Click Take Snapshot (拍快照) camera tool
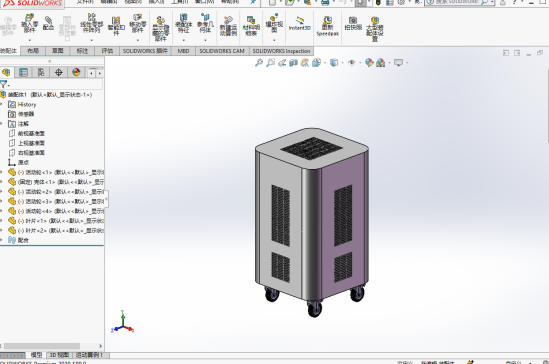Image resolution: width=549 pixels, height=364 pixels. click(353, 23)
